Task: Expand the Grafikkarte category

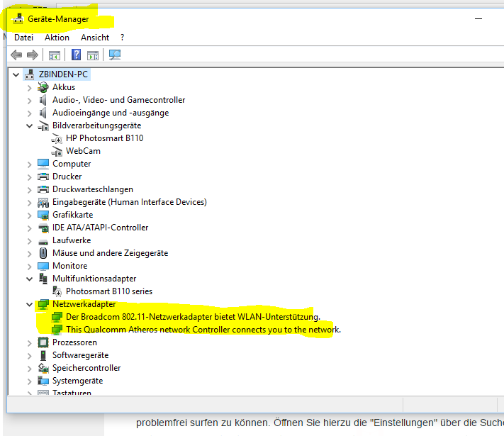Action: 30,216
